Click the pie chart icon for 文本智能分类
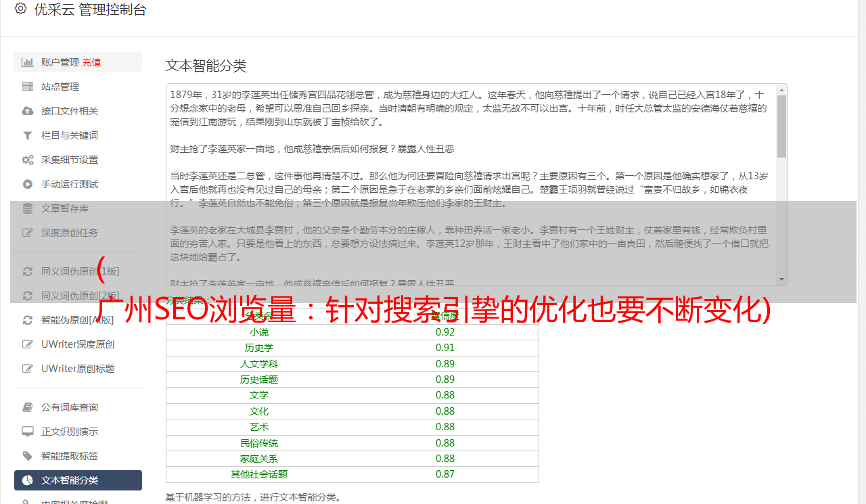 (28, 480)
